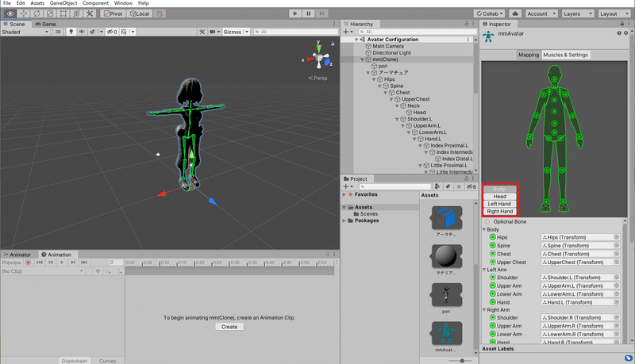Image resolution: width=635 pixels, height=364 pixels.
Task: Collapse the mm(Clone) object in Hierarchy
Action: tap(362, 59)
